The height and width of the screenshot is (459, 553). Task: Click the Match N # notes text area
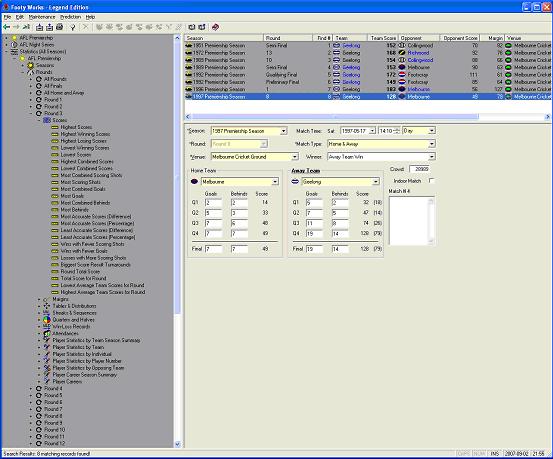412,221
